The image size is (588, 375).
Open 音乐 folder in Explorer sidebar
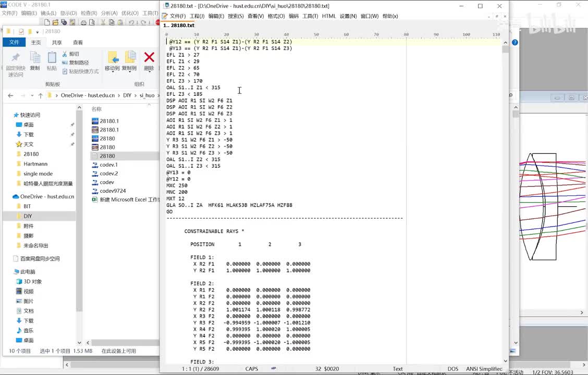pyautogui.click(x=24, y=330)
